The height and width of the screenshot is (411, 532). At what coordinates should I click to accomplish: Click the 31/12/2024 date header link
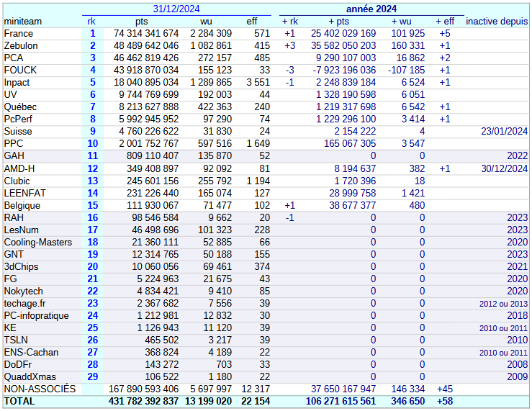[x=176, y=9]
